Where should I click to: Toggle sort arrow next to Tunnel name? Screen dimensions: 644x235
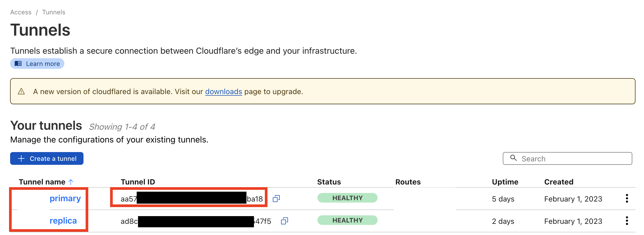click(71, 182)
